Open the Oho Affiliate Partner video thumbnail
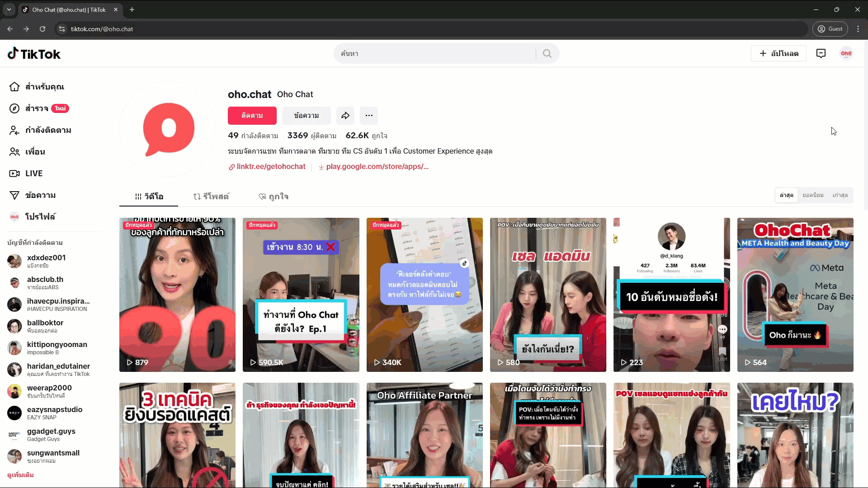 (425, 435)
